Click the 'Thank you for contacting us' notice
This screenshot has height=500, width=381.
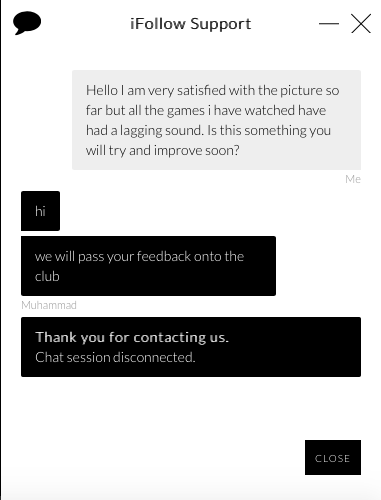tap(191, 347)
